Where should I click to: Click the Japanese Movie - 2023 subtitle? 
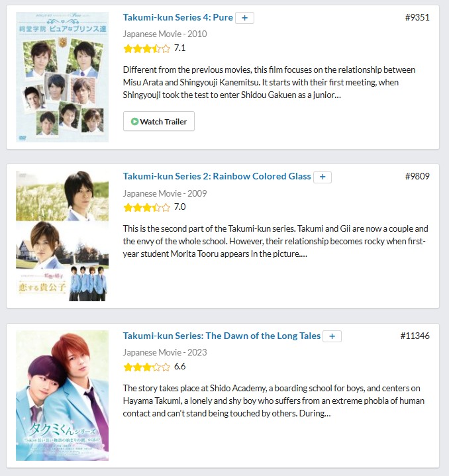tap(165, 352)
